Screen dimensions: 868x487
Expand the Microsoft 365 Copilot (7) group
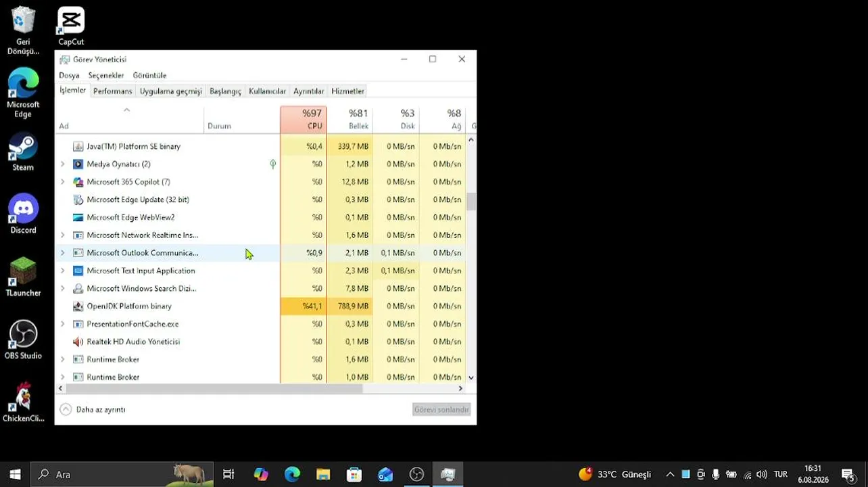[63, 182]
